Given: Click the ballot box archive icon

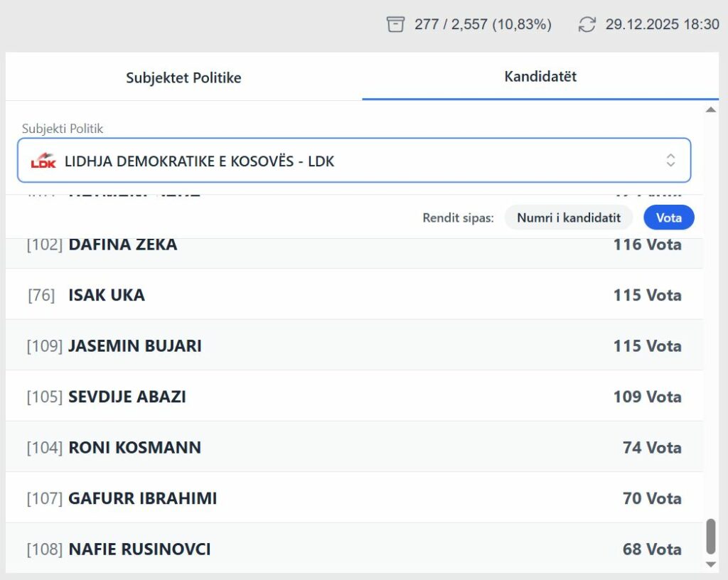Looking at the screenshot, I should tap(395, 24).
